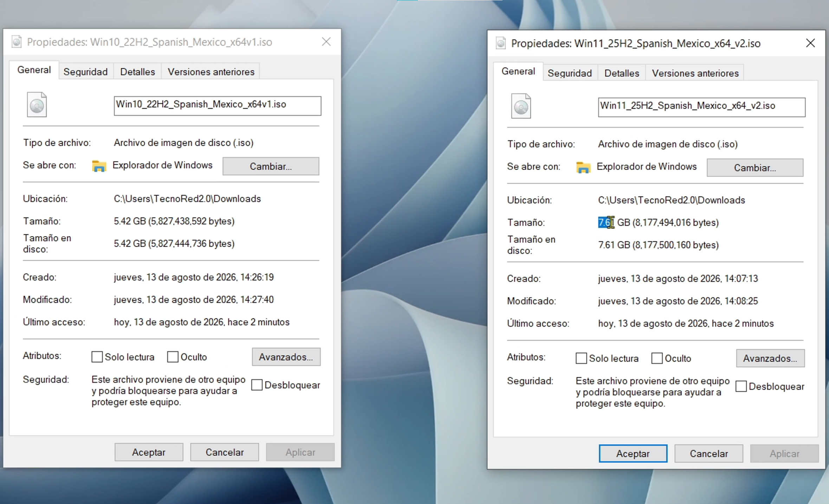Click Cambiar... button in Win10 properties
This screenshot has height=504, width=829.
tap(271, 166)
